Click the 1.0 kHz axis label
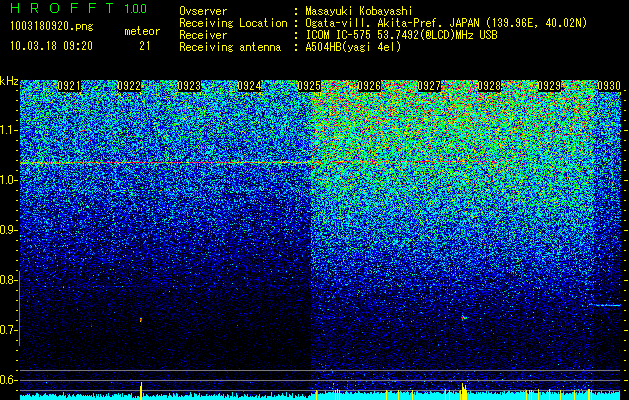 coord(8,180)
